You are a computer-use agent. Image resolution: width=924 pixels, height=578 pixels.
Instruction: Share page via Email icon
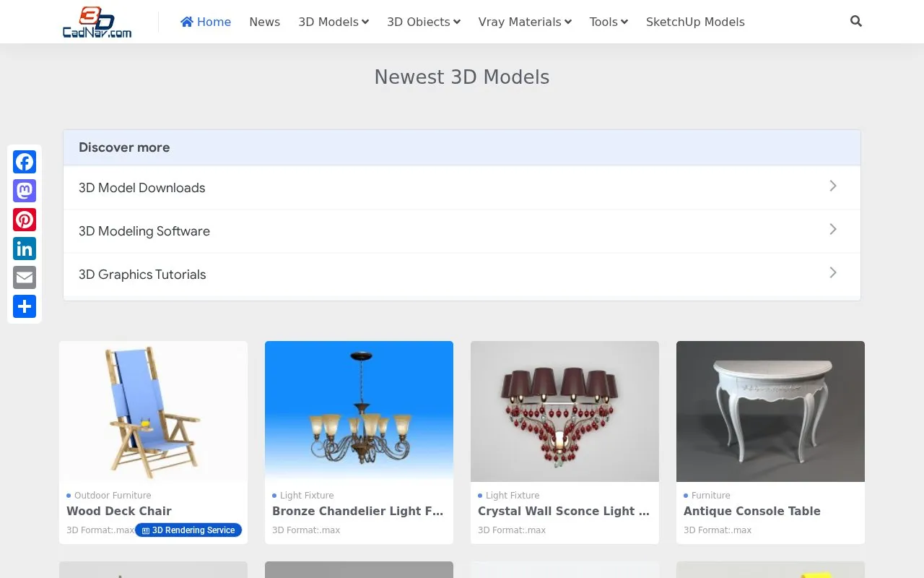(25, 277)
